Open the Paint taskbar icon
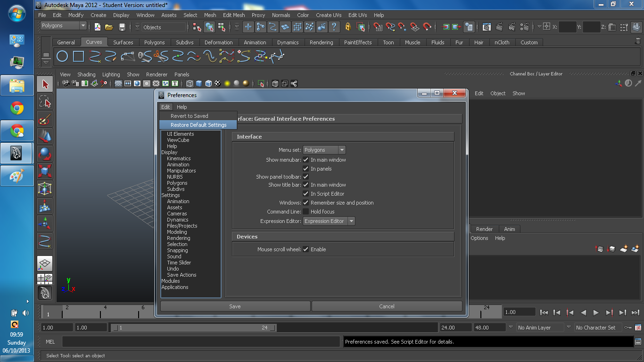The image size is (644, 362). (x=17, y=176)
